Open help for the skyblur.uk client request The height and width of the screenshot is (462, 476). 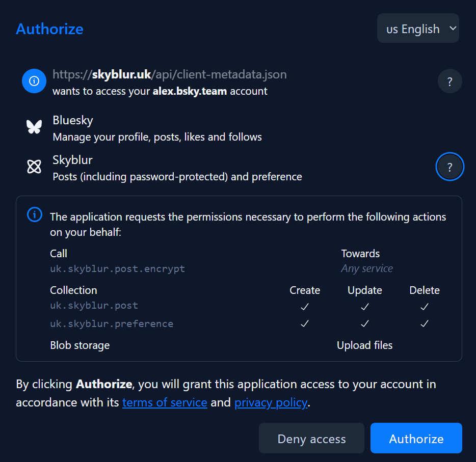click(449, 81)
